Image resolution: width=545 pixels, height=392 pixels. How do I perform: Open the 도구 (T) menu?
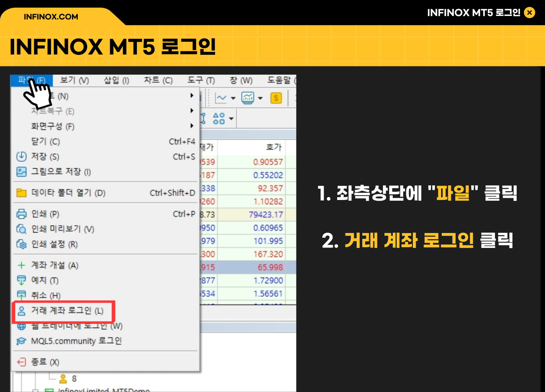201,80
